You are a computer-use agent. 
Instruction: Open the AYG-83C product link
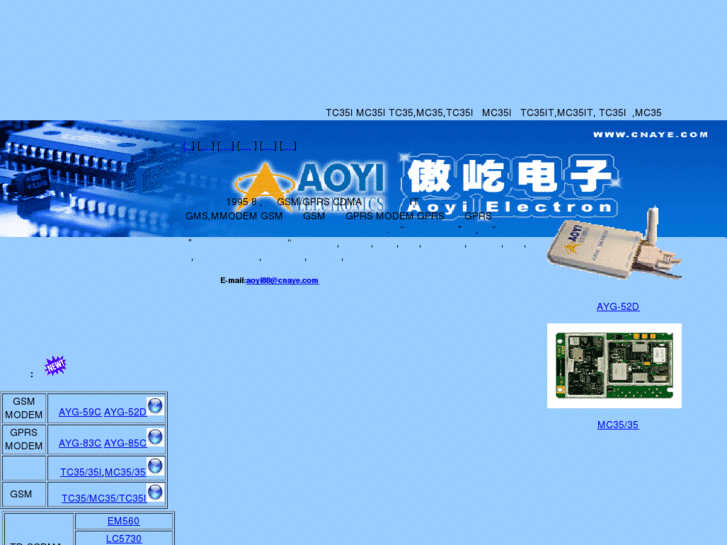pyautogui.click(x=80, y=443)
